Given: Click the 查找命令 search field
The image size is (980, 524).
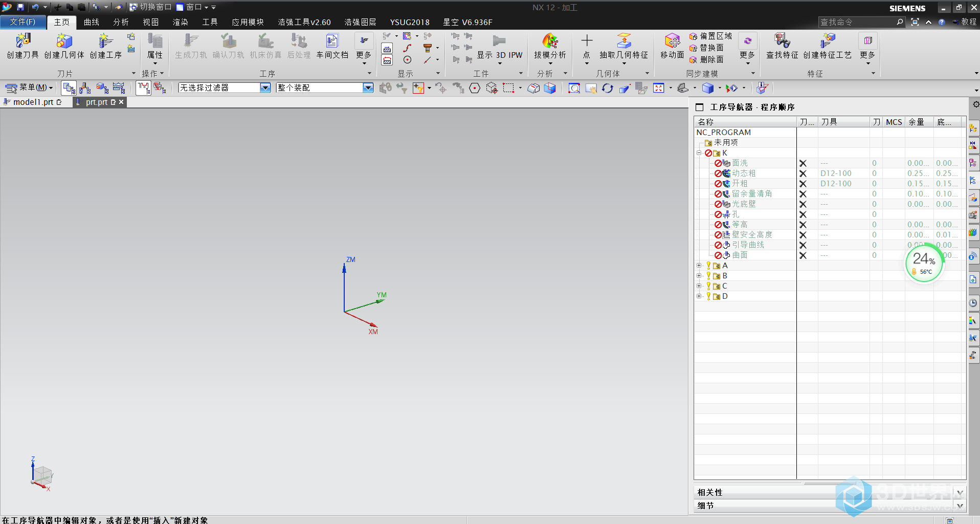Looking at the screenshot, I should click(x=857, y=22).
